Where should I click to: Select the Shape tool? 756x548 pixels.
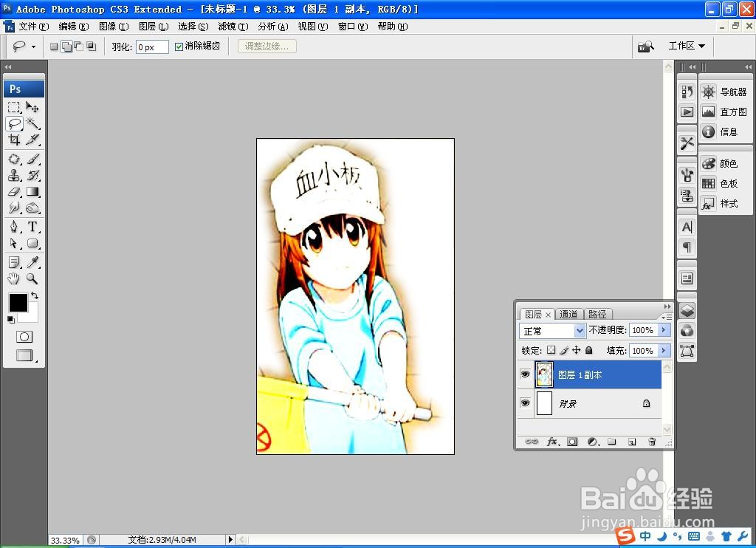coord(32,243)
